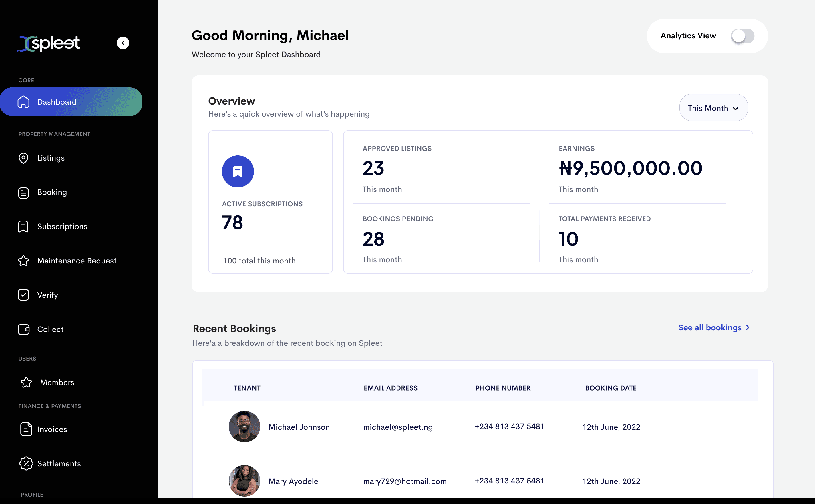Image resolution: width=815 pixels, height=504 pixels.
Task: Click the Booking document icon
Action: 23,193
